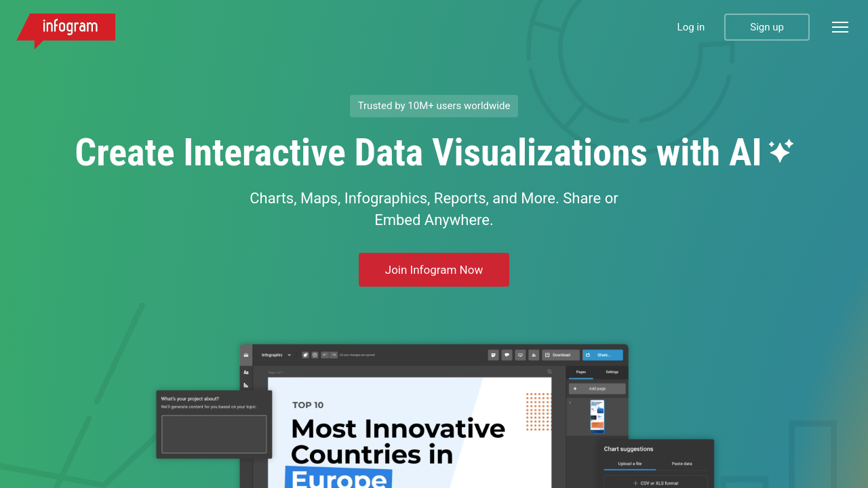Click Join Infogram Now
This screenshot has height=488, width=868.
434,270
